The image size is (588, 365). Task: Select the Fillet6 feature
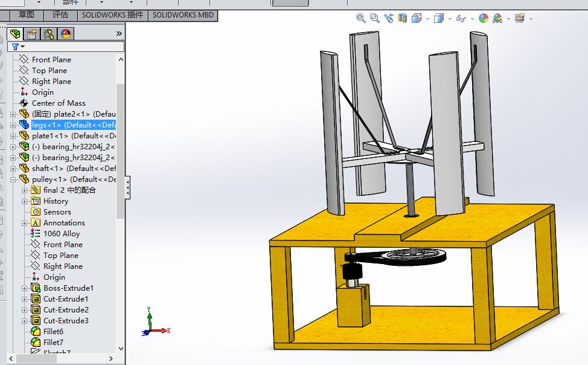(53, 332)
